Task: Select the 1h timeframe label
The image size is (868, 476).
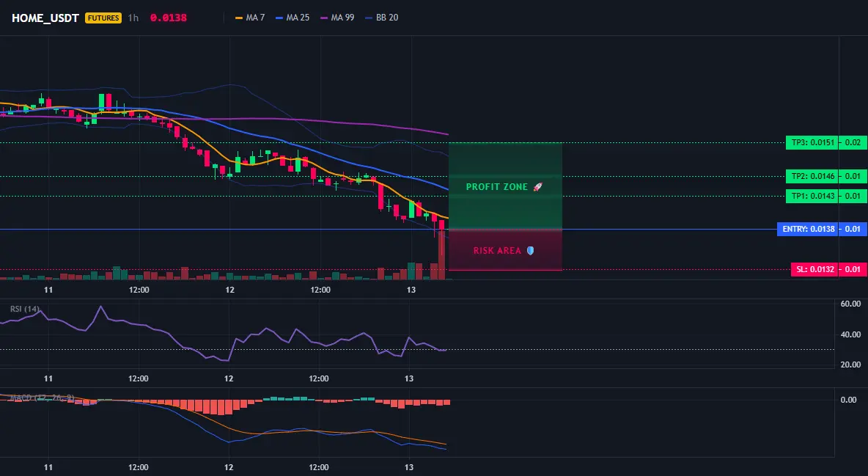Action: click(x=133, y=18)
